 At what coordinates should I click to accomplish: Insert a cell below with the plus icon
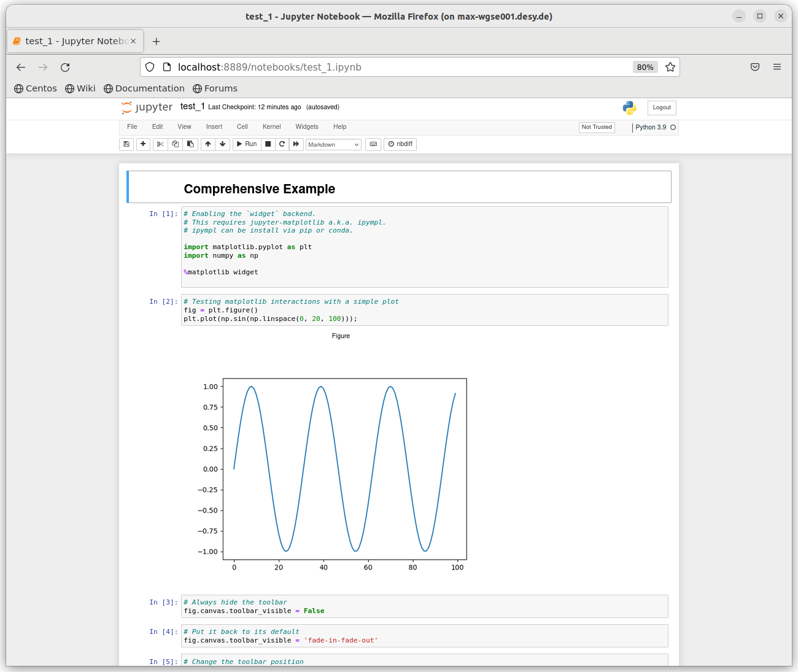tap(143, 144)
